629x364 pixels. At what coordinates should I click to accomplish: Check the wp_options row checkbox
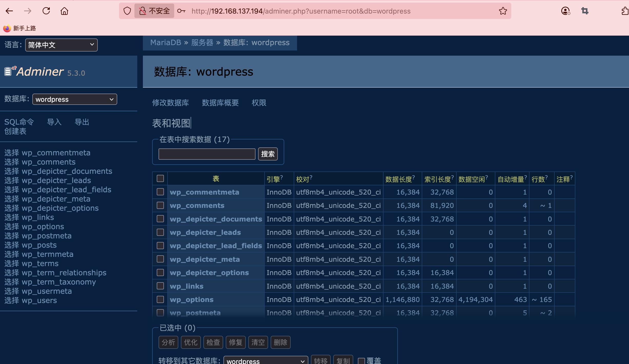(x=160, y=299)
